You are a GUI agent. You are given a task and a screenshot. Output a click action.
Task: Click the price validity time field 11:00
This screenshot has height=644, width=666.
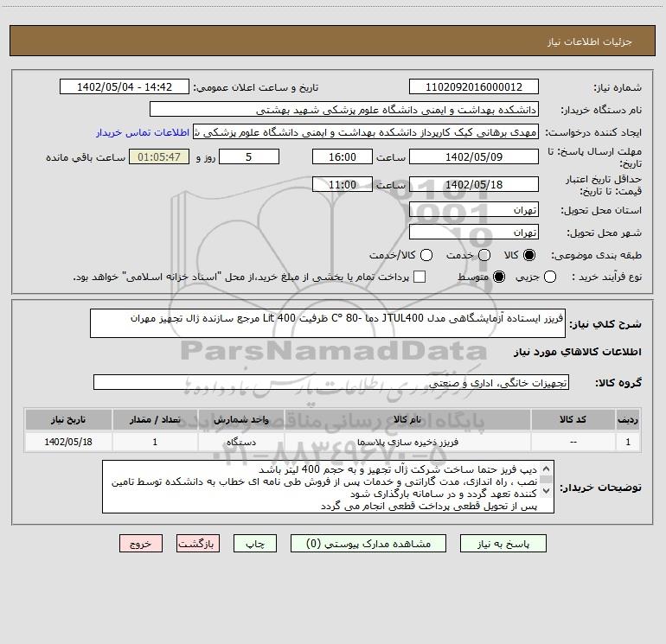point(343,185)
